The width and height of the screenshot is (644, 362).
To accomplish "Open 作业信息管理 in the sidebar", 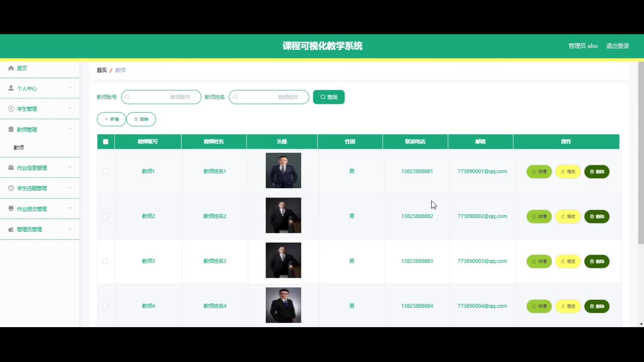I will point(40,168).
